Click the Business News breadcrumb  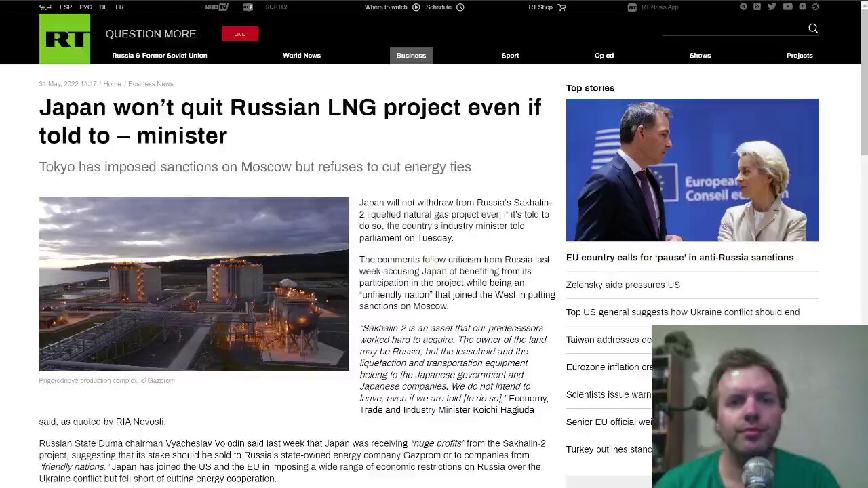[151, 84]
